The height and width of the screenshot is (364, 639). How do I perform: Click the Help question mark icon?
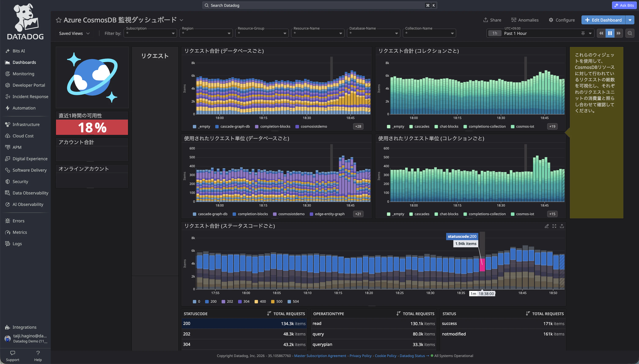point(38,353)
